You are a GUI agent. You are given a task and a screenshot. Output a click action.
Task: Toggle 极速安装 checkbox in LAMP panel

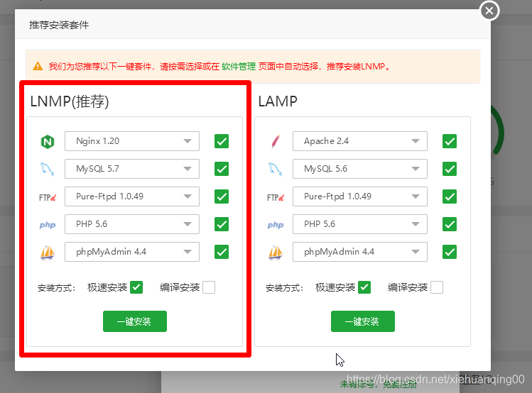[364, 287]
